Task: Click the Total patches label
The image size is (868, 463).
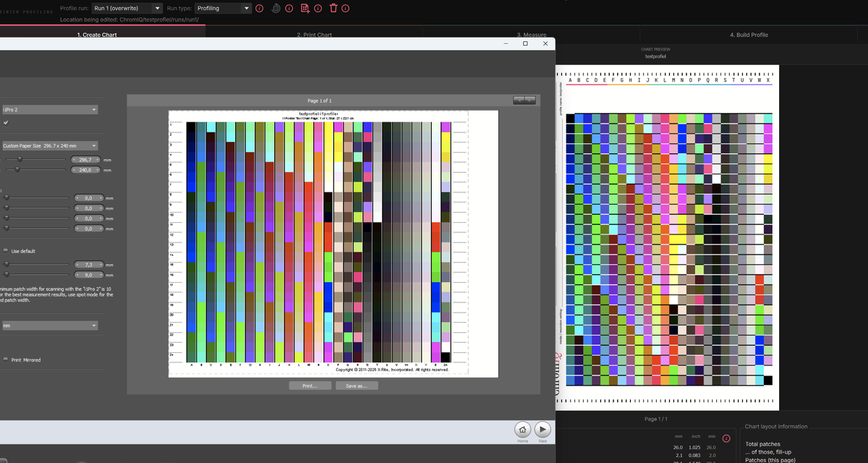Action: (763, 444)
